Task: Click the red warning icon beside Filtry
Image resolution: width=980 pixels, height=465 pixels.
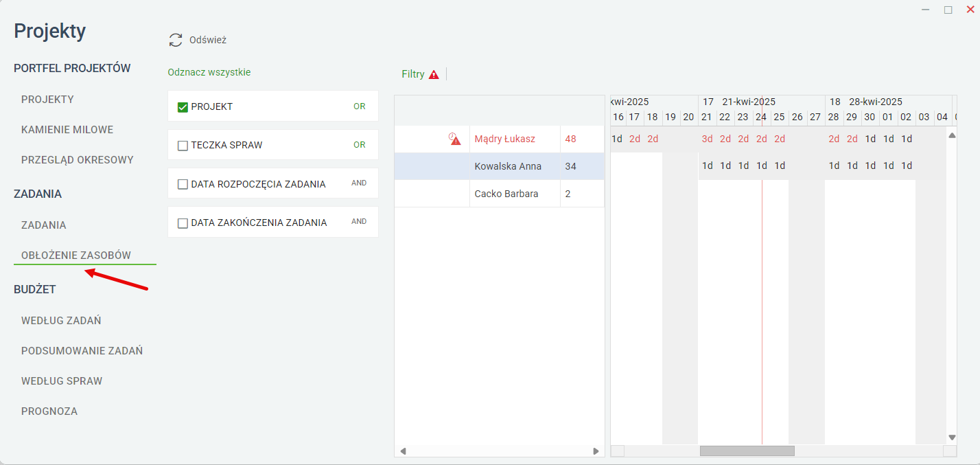Action: [434, 74]
